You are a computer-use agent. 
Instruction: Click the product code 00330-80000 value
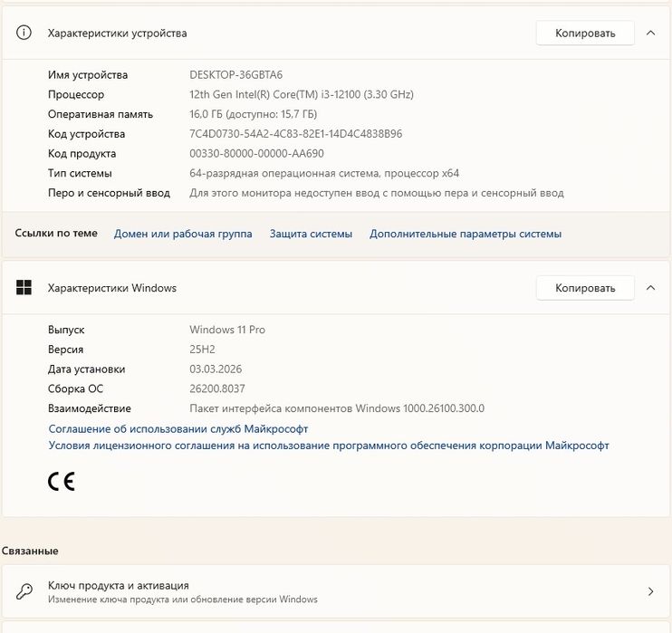pos(256,154)
